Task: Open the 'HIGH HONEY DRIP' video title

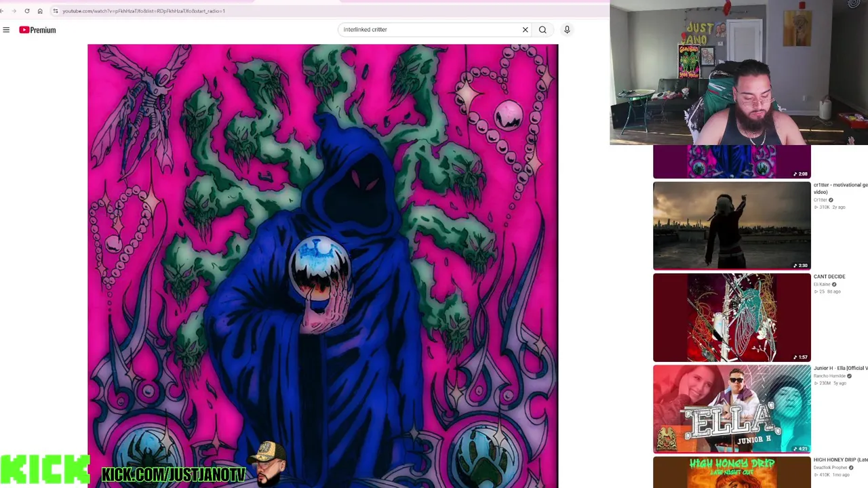Action: point(841,460)
